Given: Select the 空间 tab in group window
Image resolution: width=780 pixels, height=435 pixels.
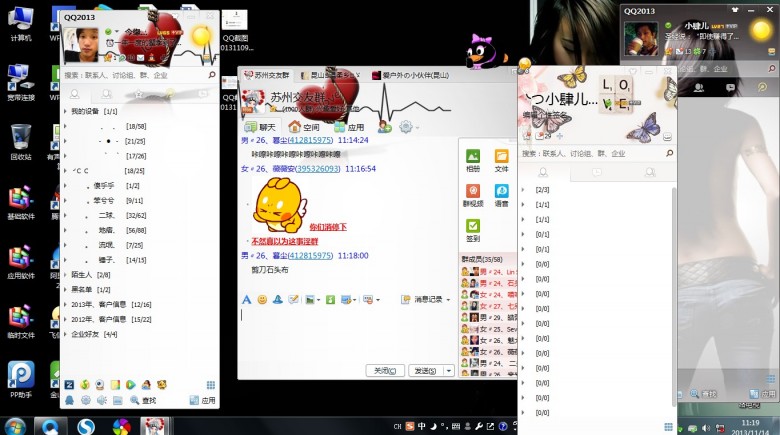Looking at the screenshot, I should (304, 127).
